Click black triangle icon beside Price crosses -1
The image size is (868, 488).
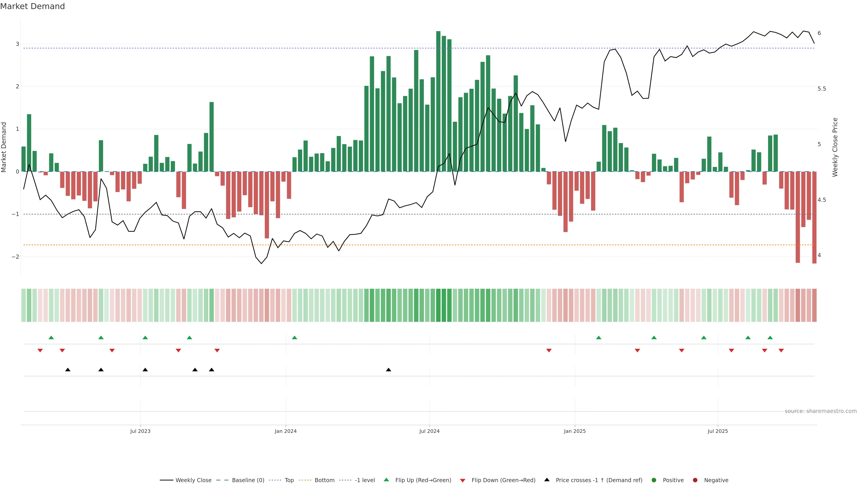coord(547,480)
